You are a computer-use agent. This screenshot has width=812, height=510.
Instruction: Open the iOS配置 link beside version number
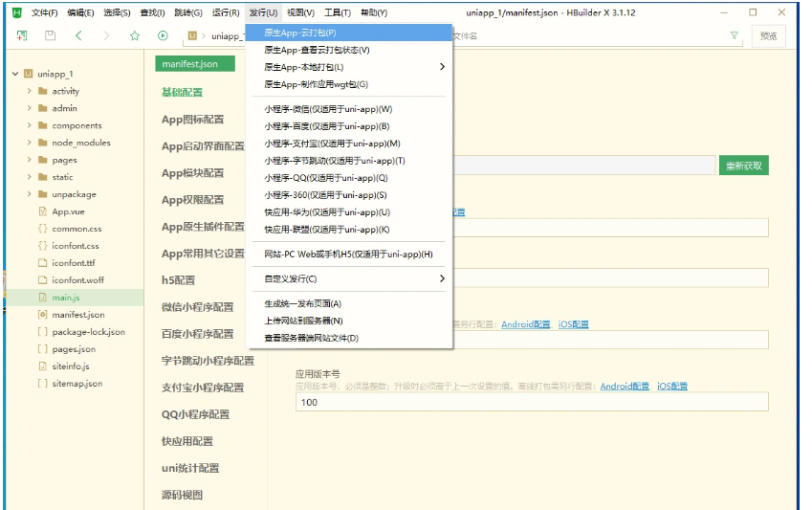671,387
